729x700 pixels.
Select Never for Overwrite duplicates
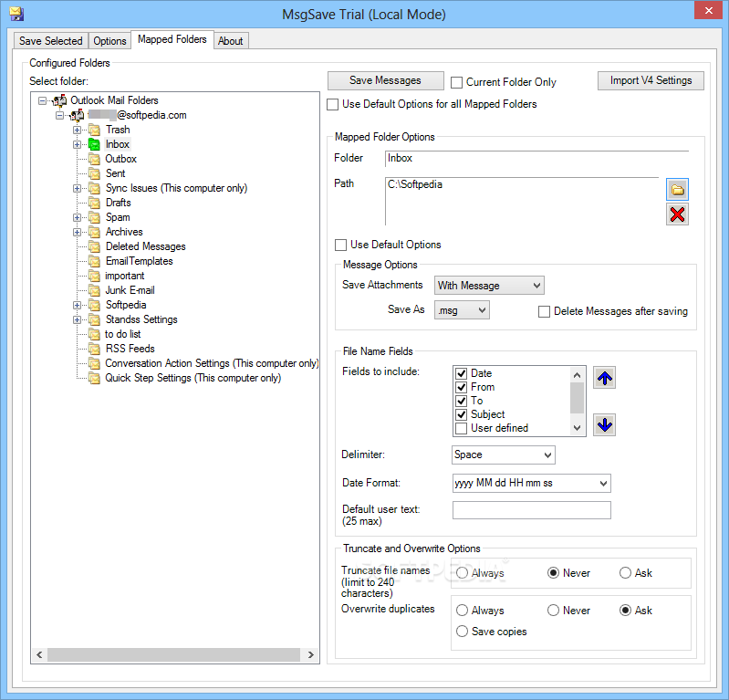[x=553, y=611]
